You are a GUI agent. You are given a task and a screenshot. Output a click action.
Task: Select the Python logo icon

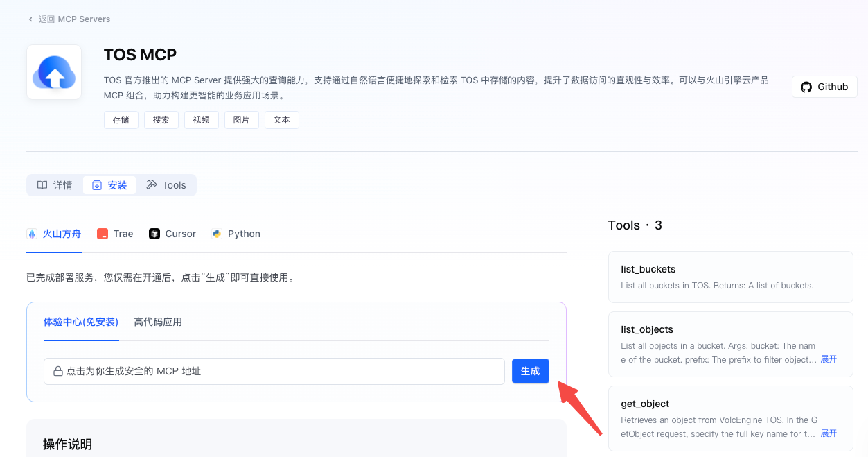pos(217,234)
